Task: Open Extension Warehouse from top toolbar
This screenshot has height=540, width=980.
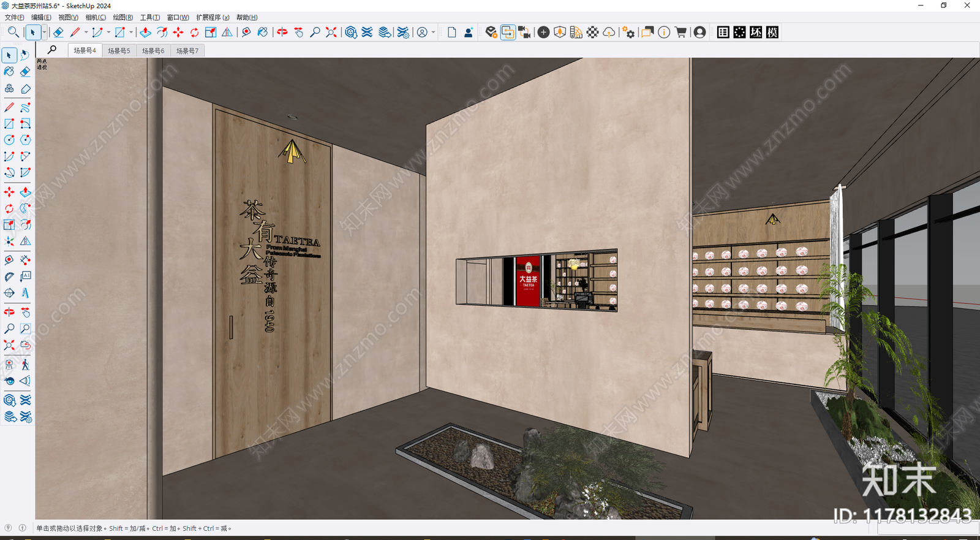Action: tap(367, 32)
